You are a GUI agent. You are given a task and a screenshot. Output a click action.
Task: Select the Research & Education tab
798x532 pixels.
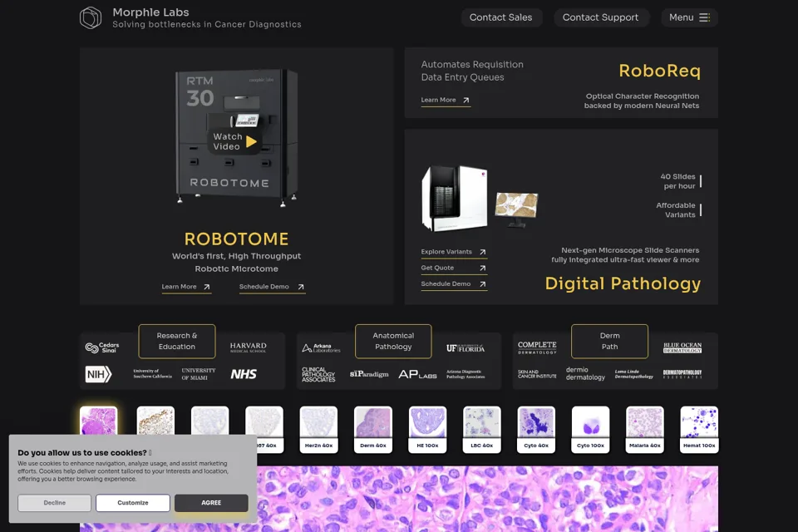tap(176, 341)
